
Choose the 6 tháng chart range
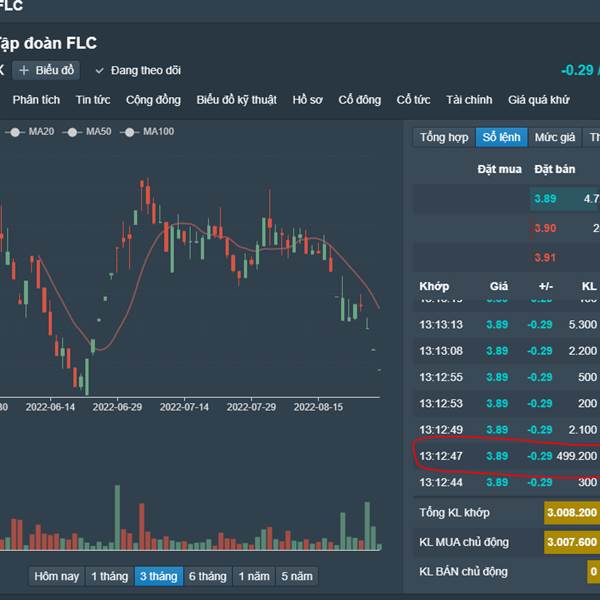tap(207, 576)
